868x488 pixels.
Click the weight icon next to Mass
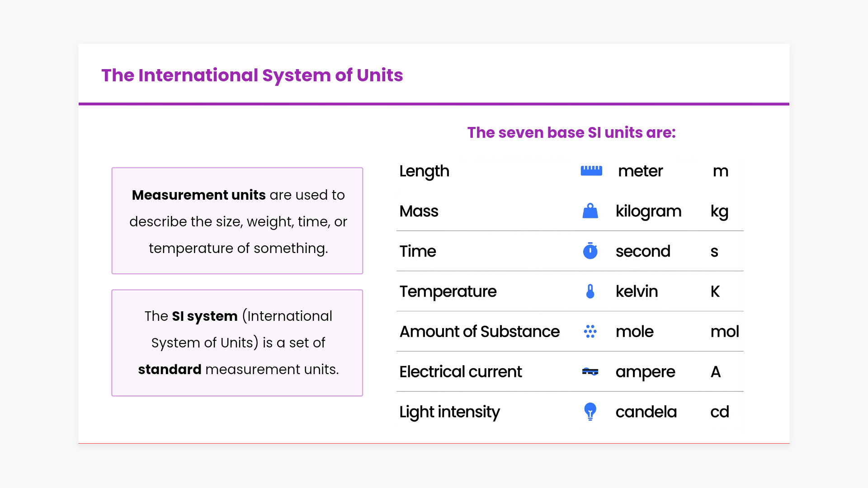pyautogui.click(x=590, y=211)
